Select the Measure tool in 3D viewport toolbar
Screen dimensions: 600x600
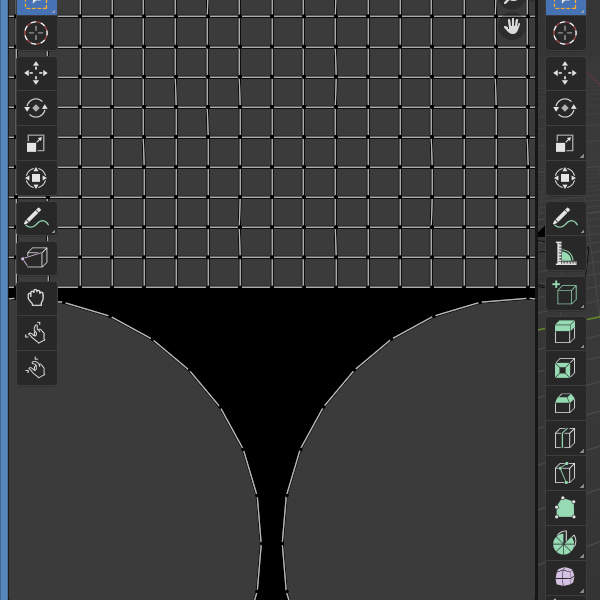565,255
